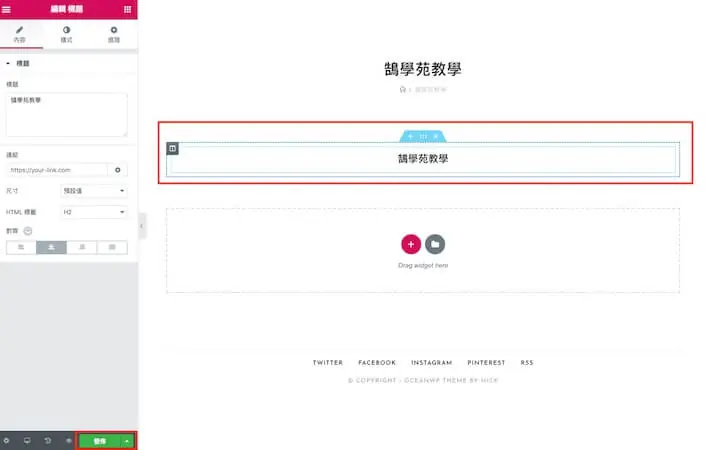Open the size dropdown
This screenshot has width=705, height=450.
click(94, 191)
